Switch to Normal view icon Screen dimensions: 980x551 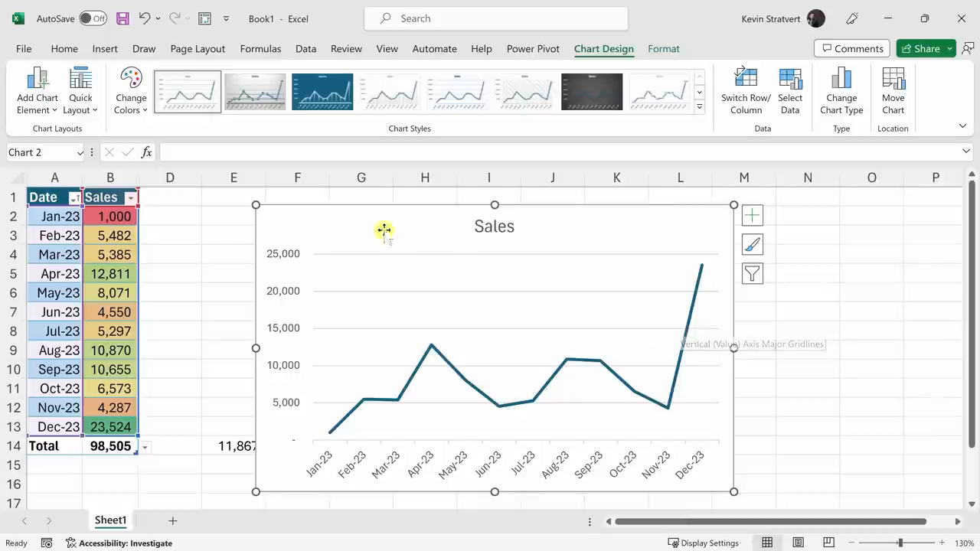tap(766, 543)
